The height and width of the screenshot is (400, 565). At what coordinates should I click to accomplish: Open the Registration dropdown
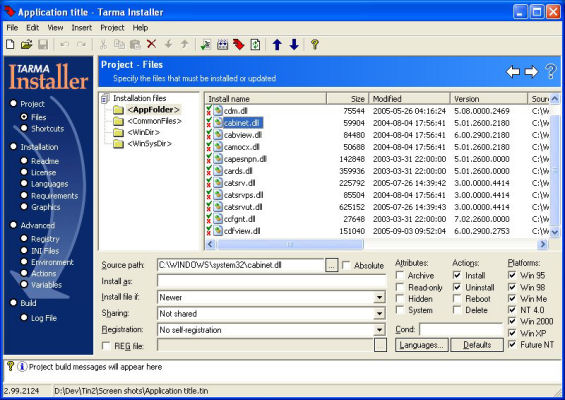379,330
